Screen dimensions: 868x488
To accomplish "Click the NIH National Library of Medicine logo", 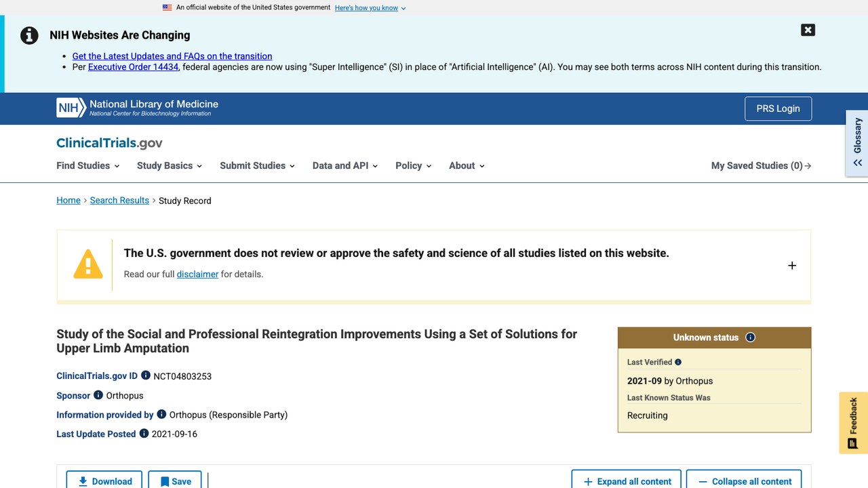I will coord(138,108).
